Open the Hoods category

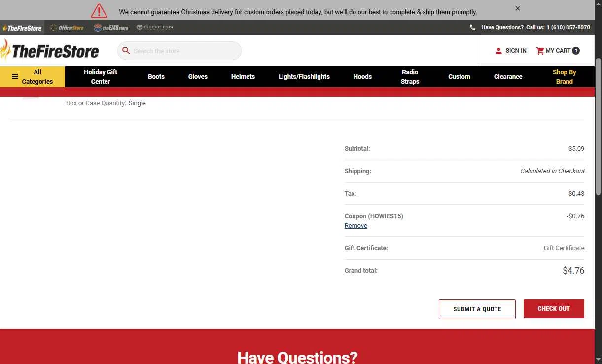pyautogui.click(x=362, y=77)
